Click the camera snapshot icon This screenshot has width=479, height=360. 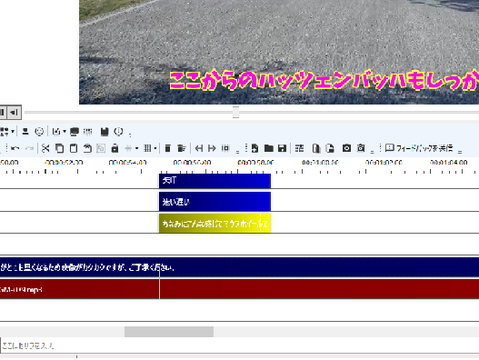(347, 148)
